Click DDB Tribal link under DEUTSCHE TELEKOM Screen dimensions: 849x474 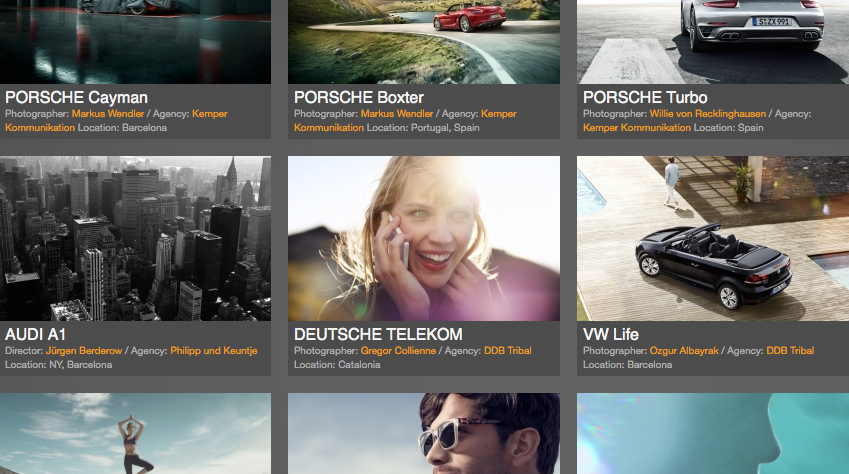(507, 351)
